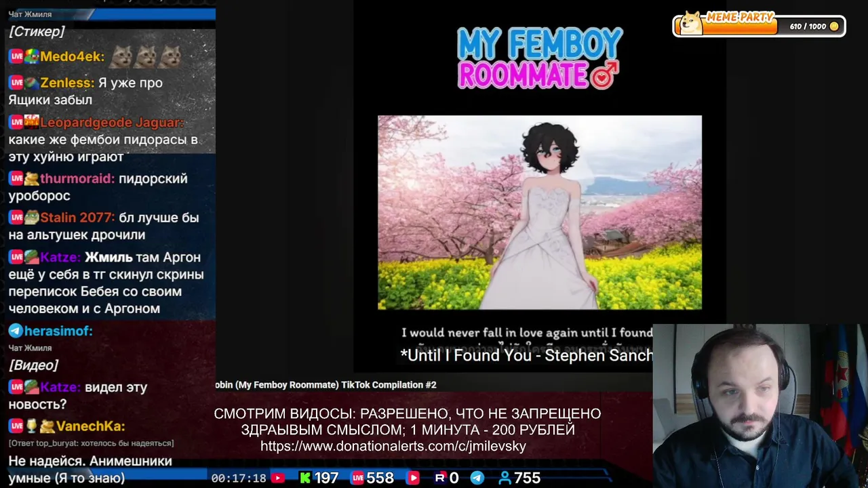Click the total viewers person icon beside 755
The width and height of the screenshot is (868, 488).
click(x=505, y=478)
